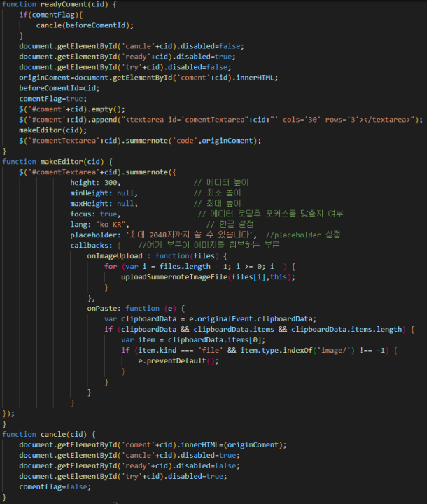Click the '최대 높이' comment

point(218,204)
